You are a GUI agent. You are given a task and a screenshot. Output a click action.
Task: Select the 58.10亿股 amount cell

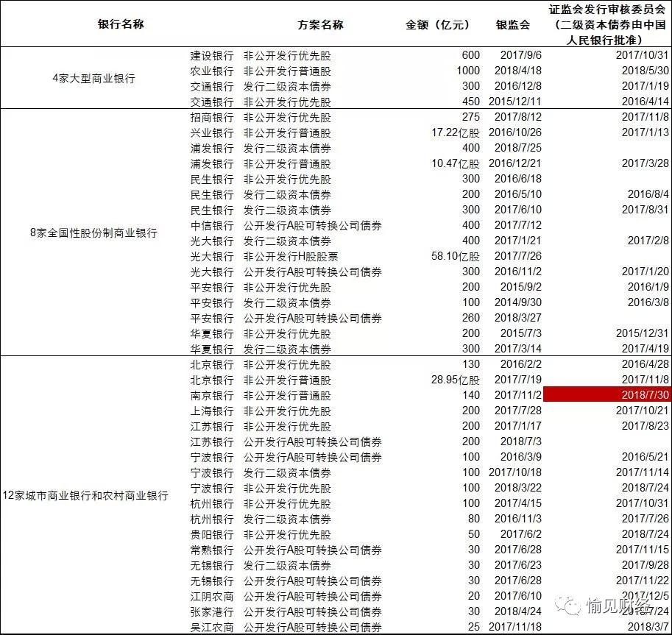(x=456, y=256)
